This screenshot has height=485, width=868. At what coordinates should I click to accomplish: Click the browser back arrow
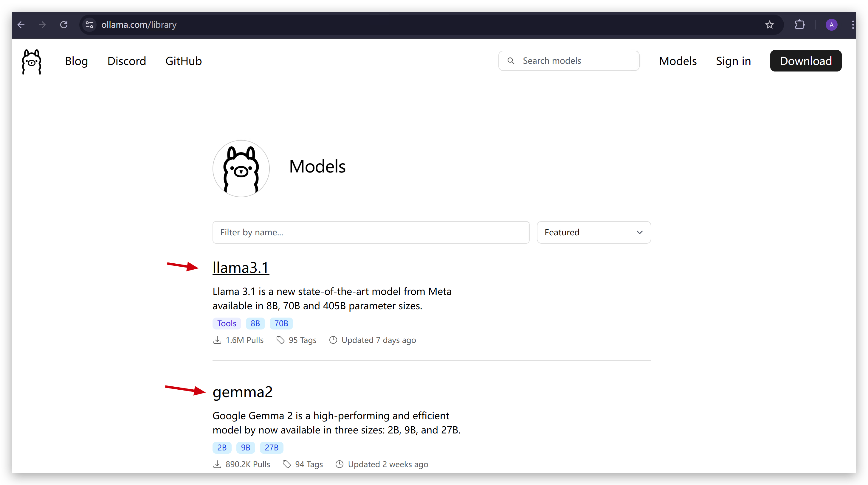point(21,25)
